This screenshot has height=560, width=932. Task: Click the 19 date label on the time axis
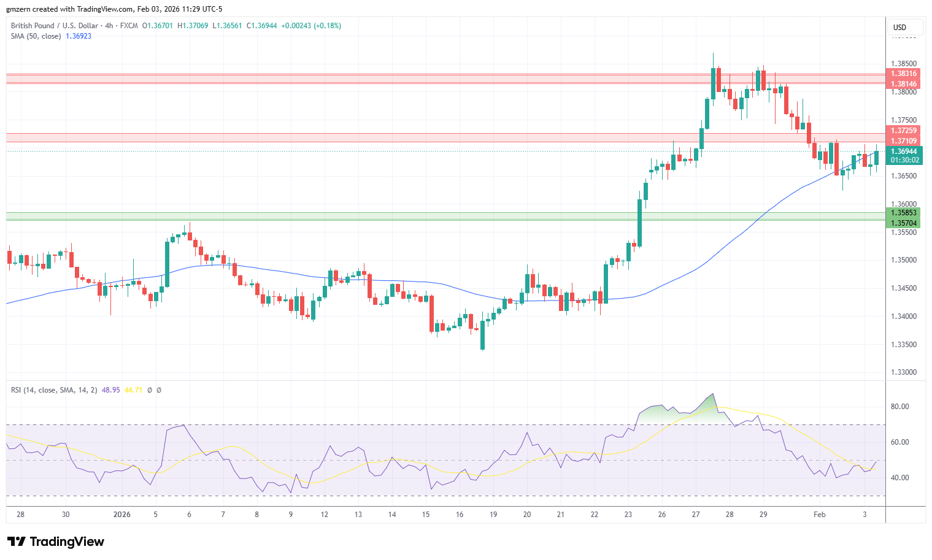(493, 515)
